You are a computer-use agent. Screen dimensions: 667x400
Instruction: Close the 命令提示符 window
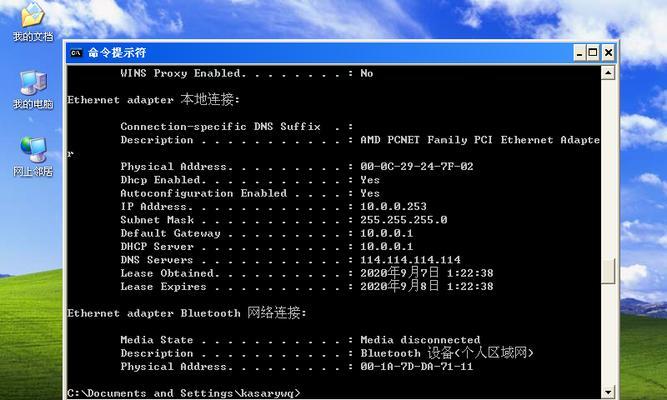(x=608, y=53)
